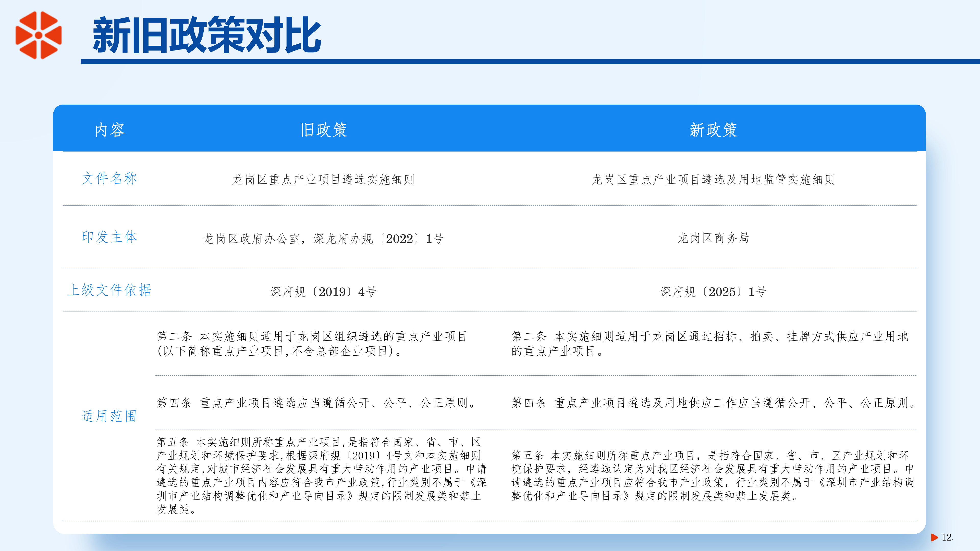The width and height of the screenshot is (980, 551).
Task: Click old policy 第五条 paragraph citing 深府规〔2019〕4号文
Action: (322, 475)
